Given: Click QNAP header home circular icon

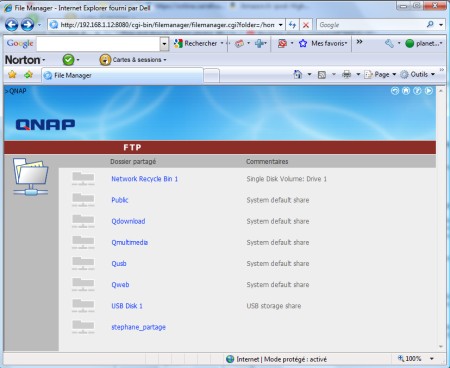Looking at the screenshot, I should click(x=406, y=91).
